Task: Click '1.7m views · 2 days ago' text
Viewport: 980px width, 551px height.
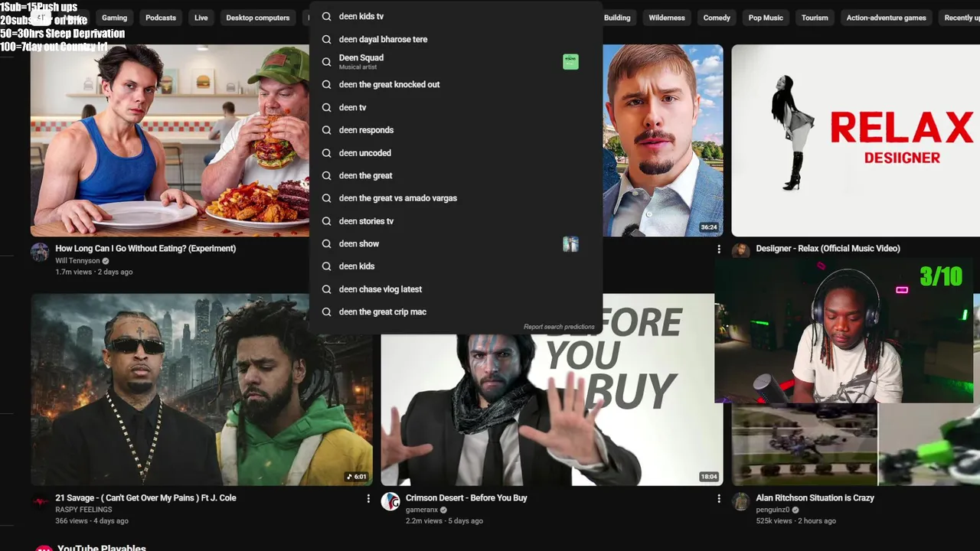Action: click(x=93, y=272)
